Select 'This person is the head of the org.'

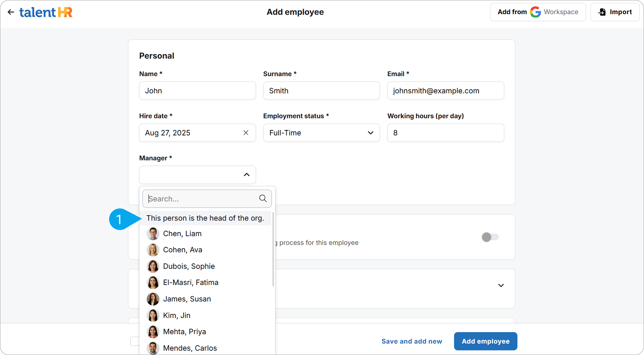[x=205, y=218]
